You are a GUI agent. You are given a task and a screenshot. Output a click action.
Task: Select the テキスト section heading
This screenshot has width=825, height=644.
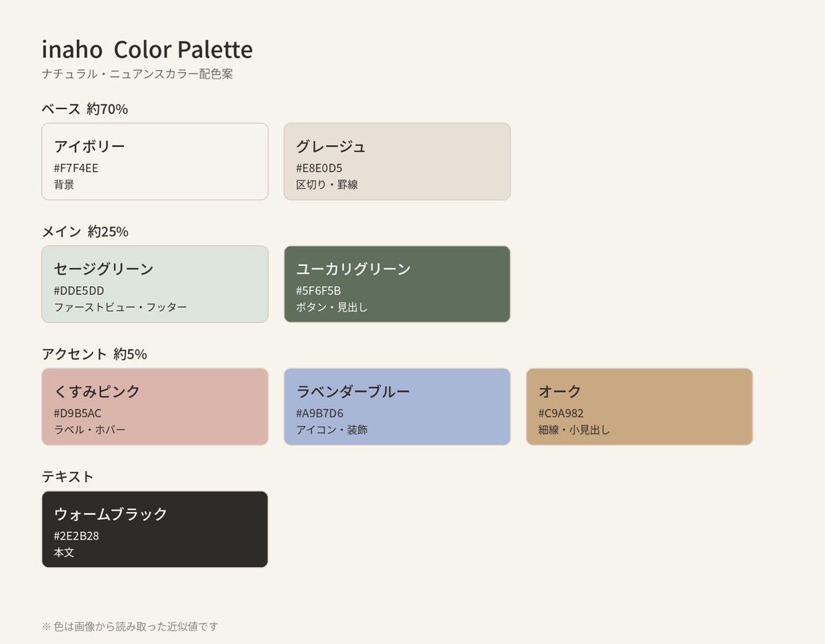tap(68, 477)
